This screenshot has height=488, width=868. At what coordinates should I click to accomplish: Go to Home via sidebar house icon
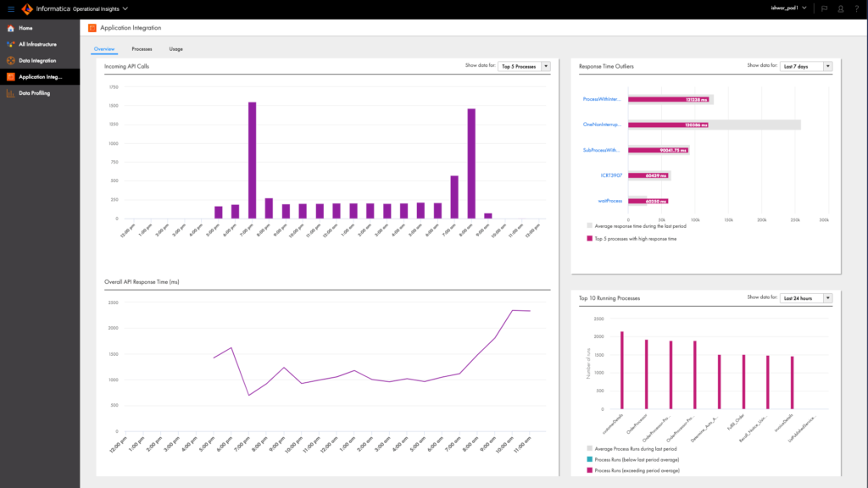coord(11,28)
